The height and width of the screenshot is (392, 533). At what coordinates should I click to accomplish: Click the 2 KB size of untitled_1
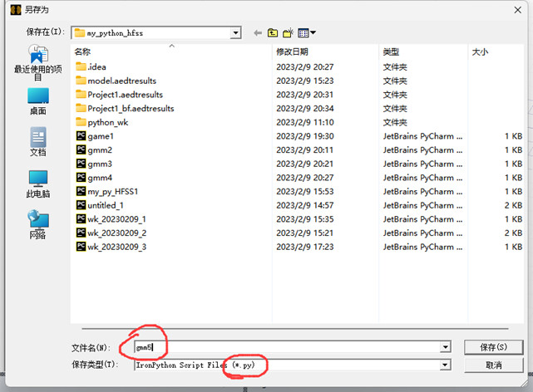pos(513,205)
